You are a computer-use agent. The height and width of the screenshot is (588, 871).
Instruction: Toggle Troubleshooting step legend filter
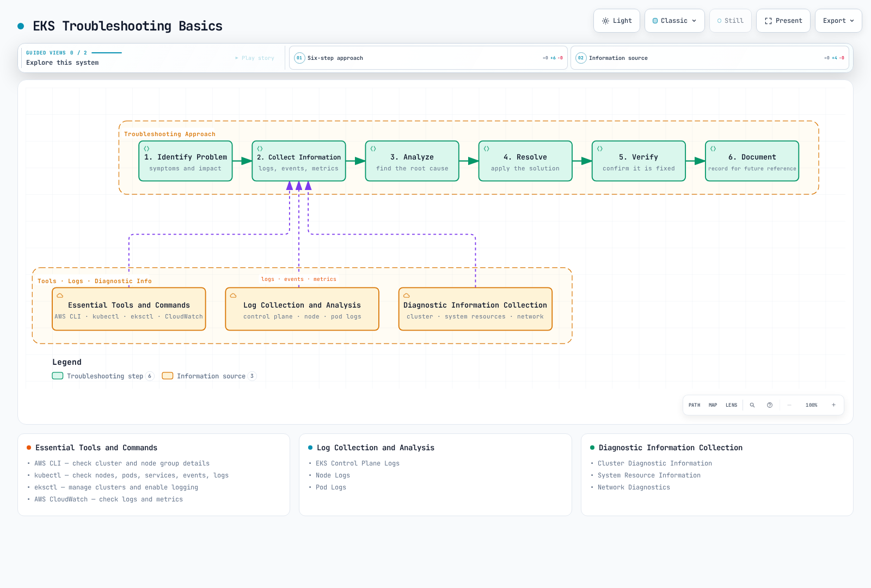coord(103,376)
